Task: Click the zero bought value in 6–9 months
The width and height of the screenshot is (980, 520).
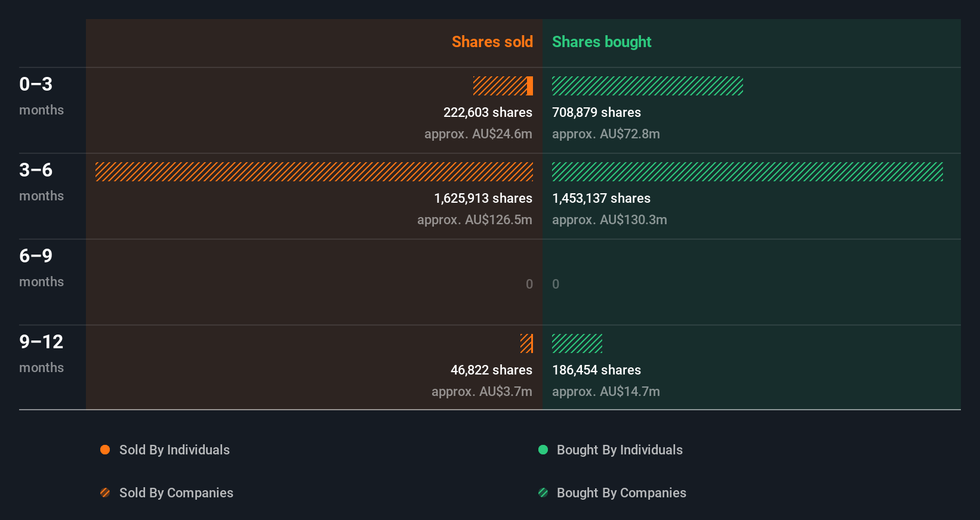Action: pos(556,284)
